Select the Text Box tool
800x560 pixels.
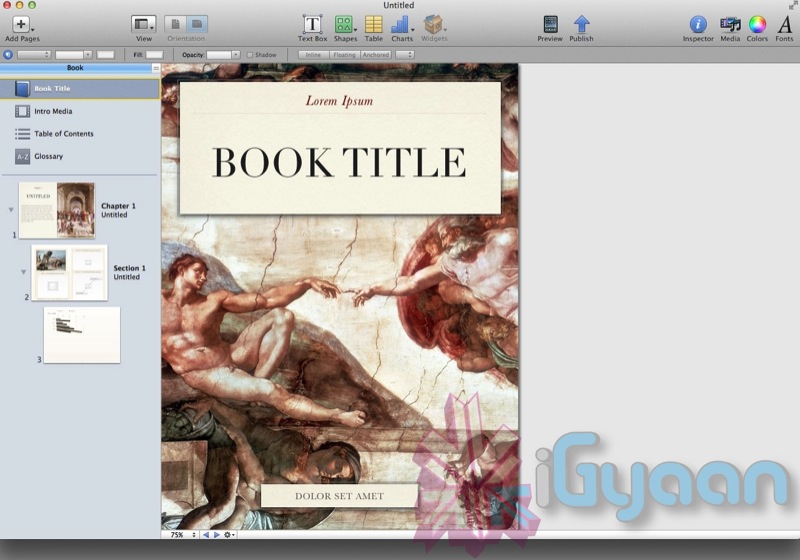(x=313, y=24)
